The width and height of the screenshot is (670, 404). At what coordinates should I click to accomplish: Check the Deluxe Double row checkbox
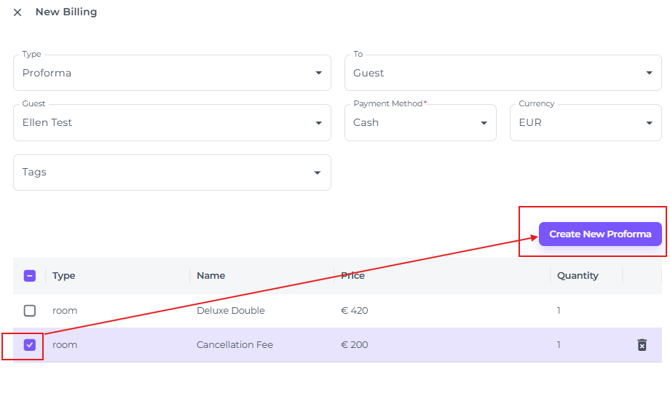30,311
